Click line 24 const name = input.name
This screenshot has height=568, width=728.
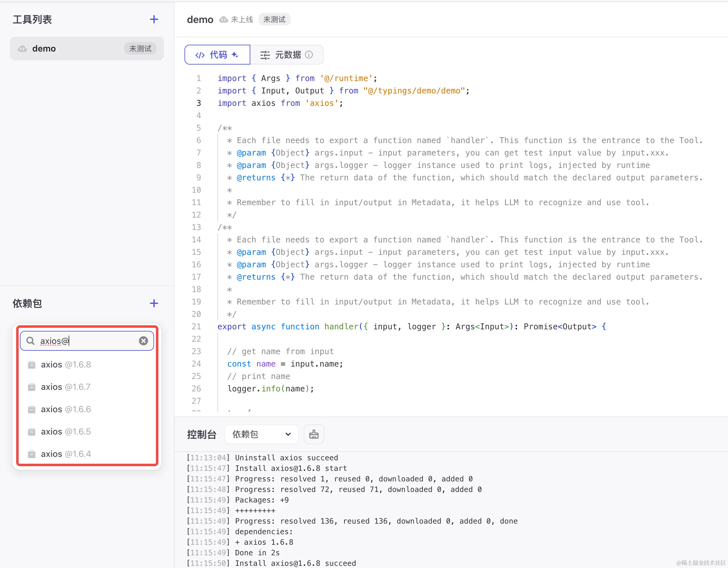(285, 364)
